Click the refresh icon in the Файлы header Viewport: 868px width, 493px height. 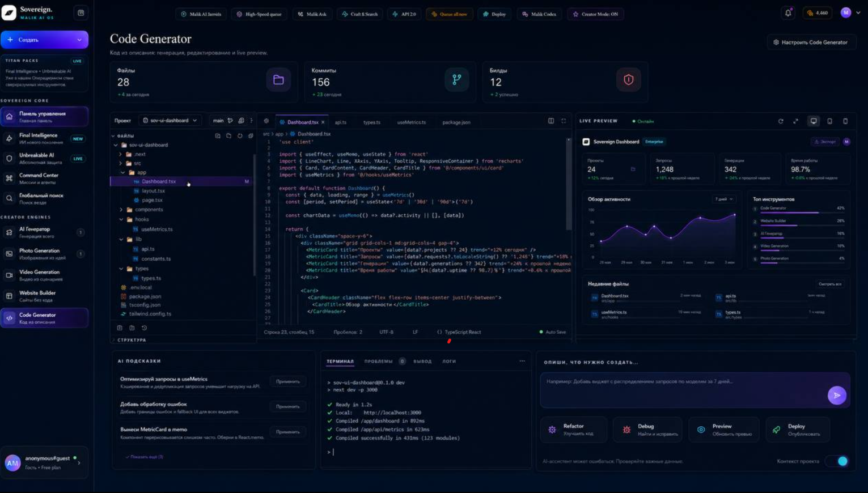tap(240, 136)
